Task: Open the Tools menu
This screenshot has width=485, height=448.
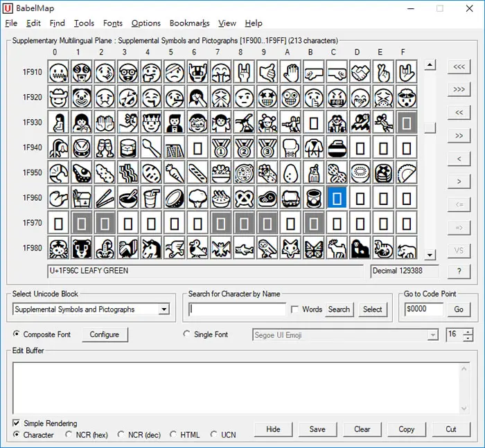Action: (84, 23)
